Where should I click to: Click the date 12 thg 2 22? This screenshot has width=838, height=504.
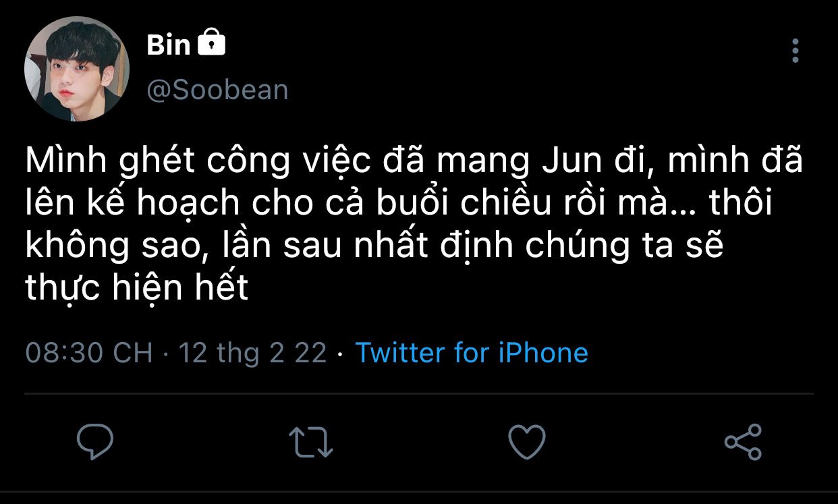coord(252,353)
